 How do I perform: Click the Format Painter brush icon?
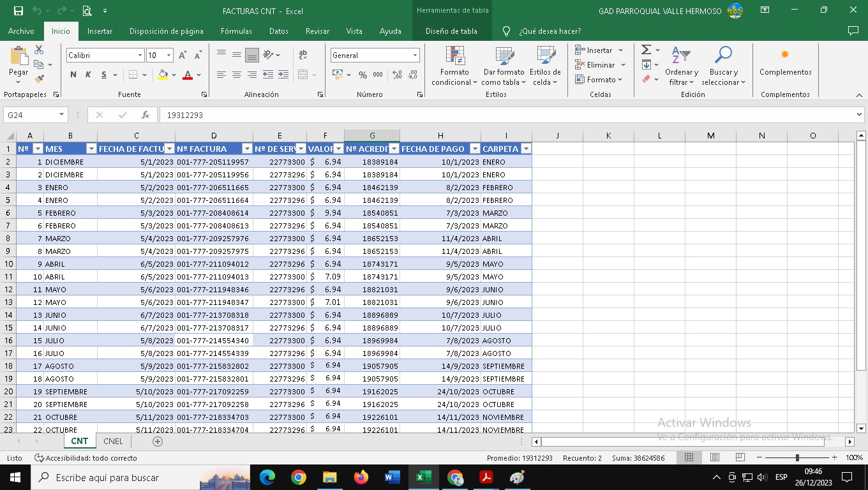point(39,79)
